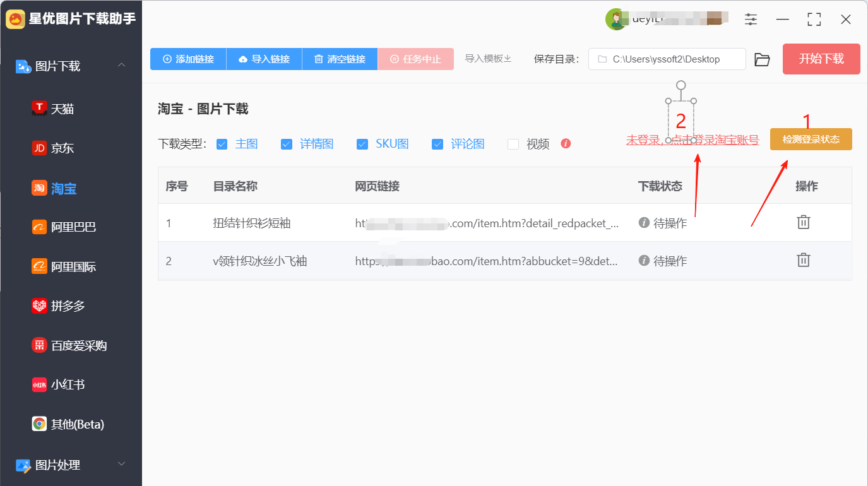Click the info icon in row 2 status
This screenshot has width=868, height=486.
click(644, 260)
